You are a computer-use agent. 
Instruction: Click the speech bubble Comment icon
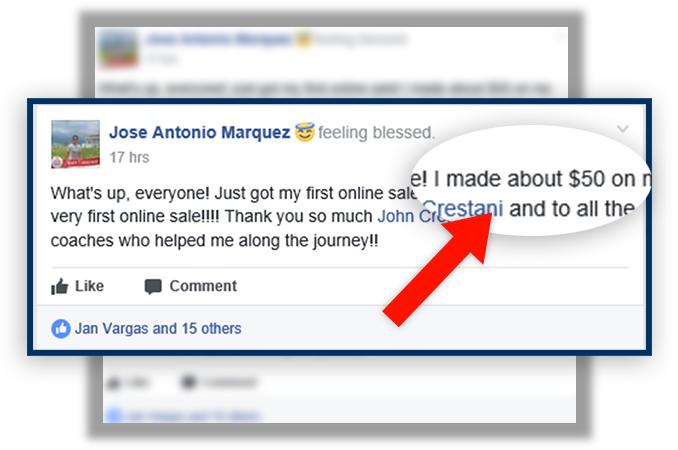[x=153, y=287]
